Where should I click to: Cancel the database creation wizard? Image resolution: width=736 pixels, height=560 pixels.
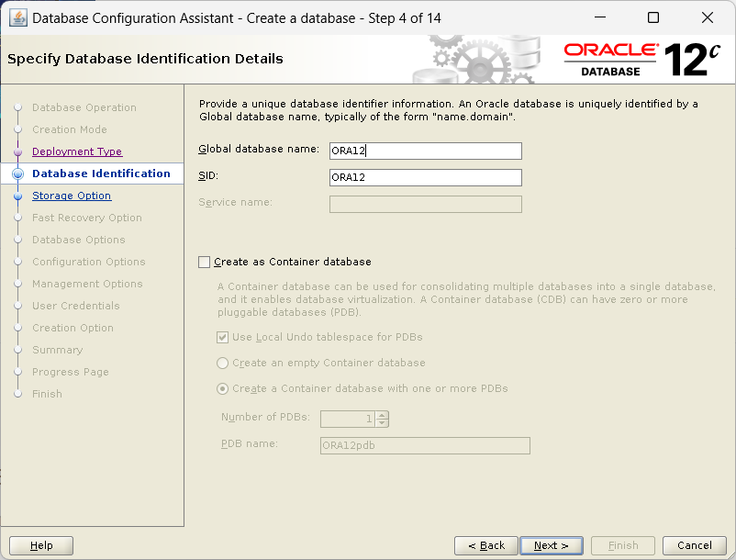[x=694, y=545]
